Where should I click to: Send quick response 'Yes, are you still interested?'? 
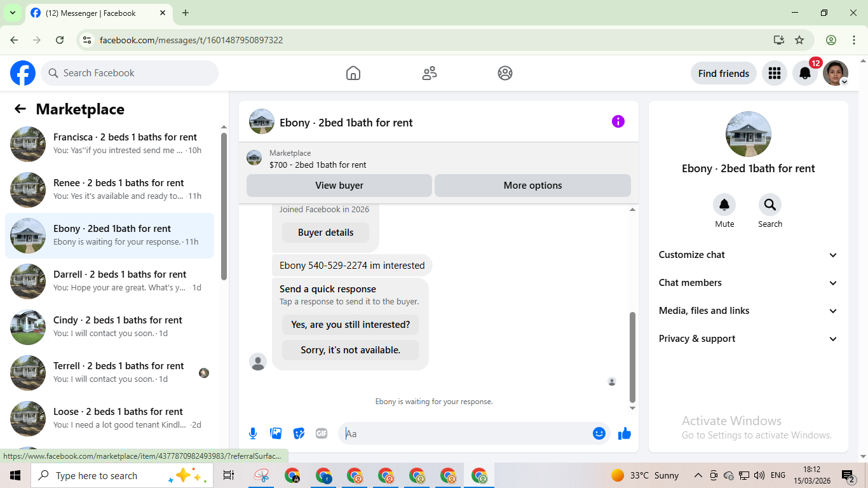point(350,325)
